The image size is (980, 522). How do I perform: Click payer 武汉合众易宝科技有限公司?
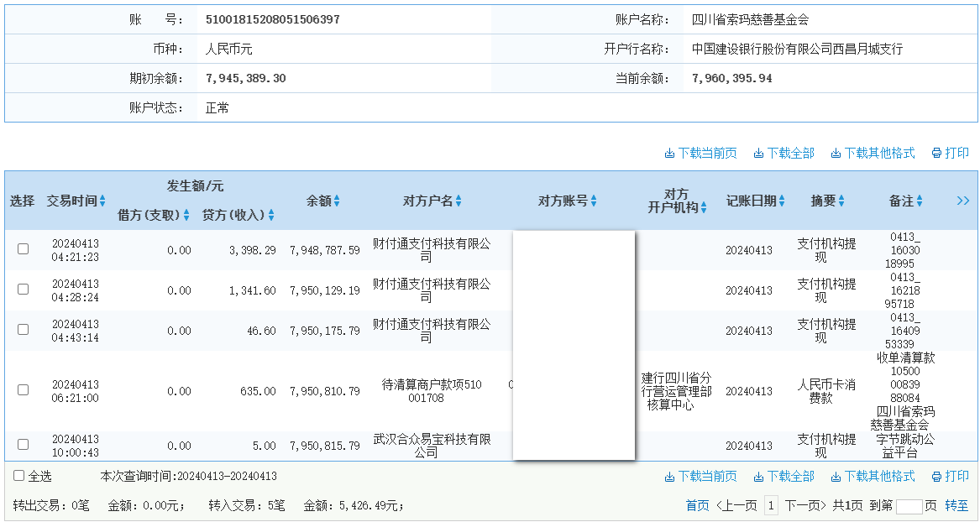432,446
